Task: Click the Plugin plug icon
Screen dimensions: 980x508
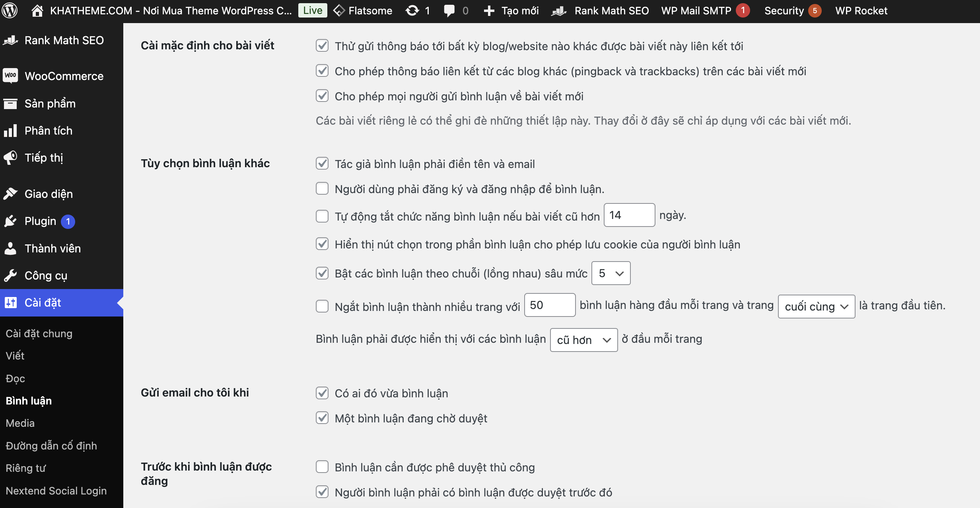Action: (10, 221)
